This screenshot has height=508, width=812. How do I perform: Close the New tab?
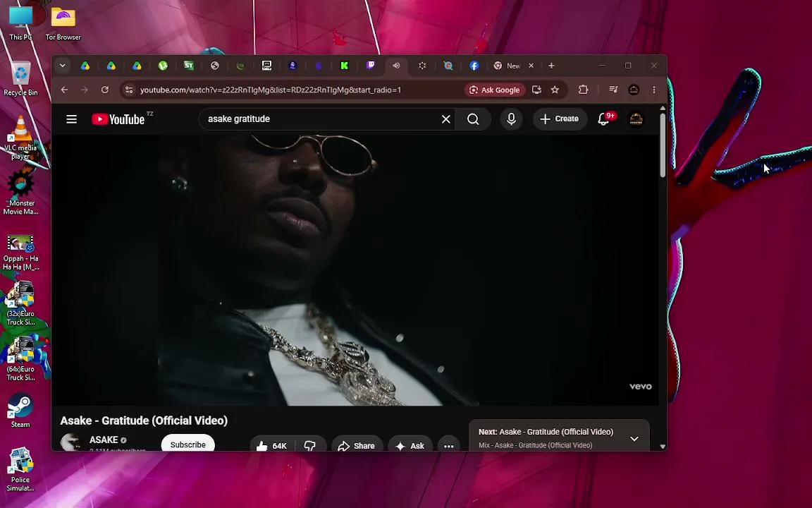531,66
